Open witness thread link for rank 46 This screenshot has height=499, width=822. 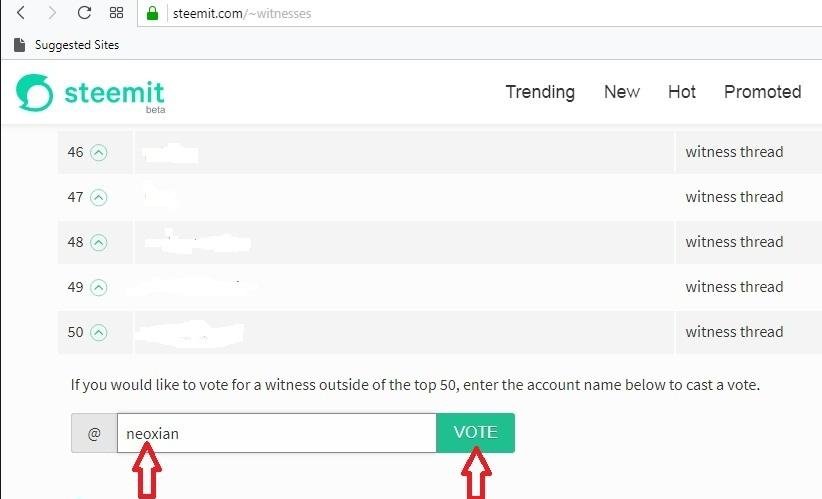click(734, 152)
